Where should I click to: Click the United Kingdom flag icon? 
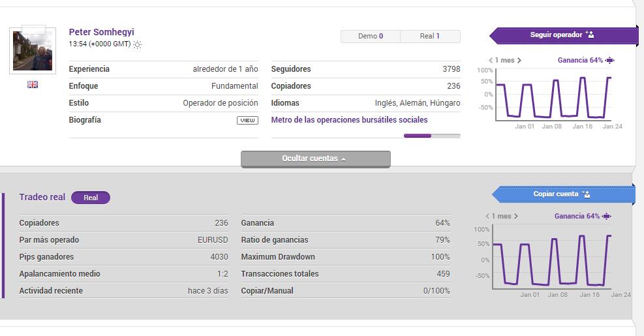(x=33, y=84)
